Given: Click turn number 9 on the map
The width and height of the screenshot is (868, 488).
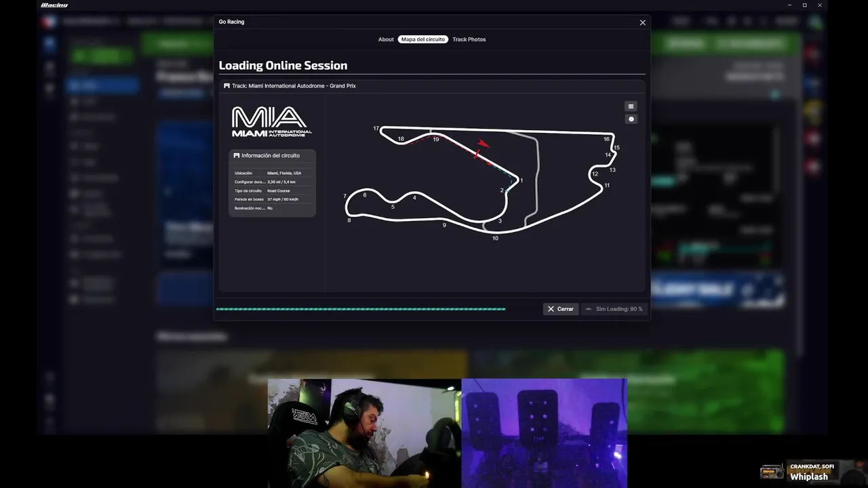Looking at the screenshot, I should [x=444, y=225].
